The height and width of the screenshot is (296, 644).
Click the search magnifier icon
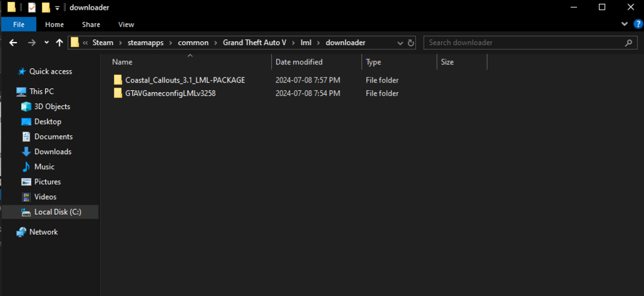(628, 43)
